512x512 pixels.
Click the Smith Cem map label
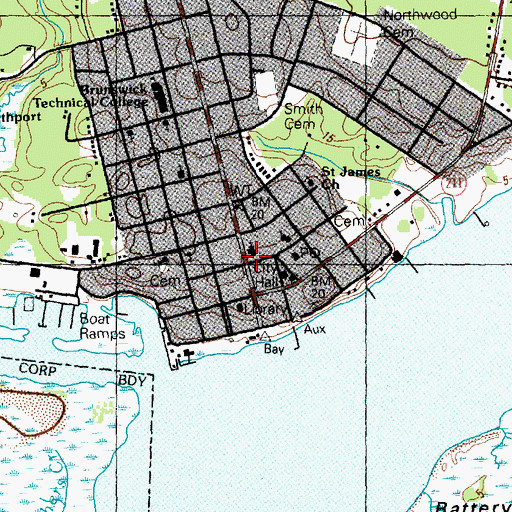[x=303, y=116]
